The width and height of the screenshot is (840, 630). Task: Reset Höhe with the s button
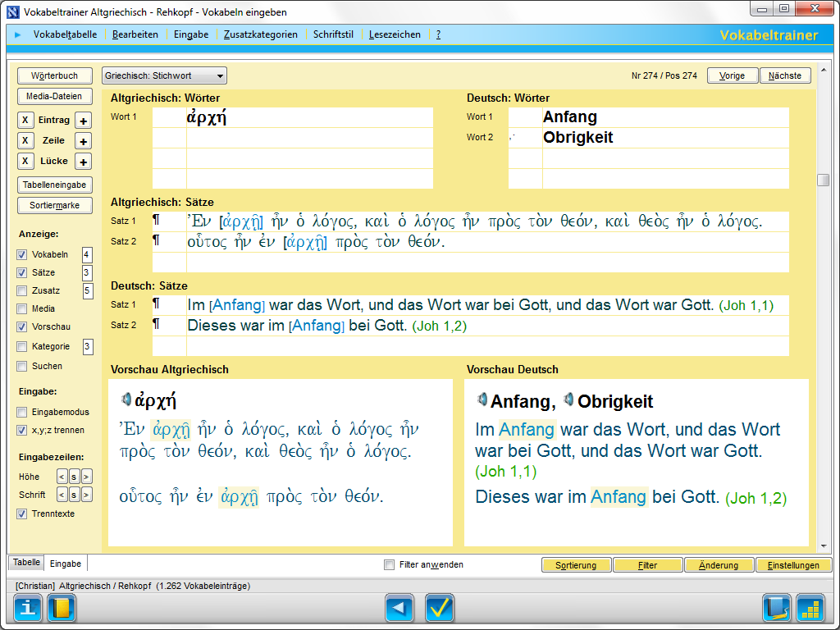(75, 477)
